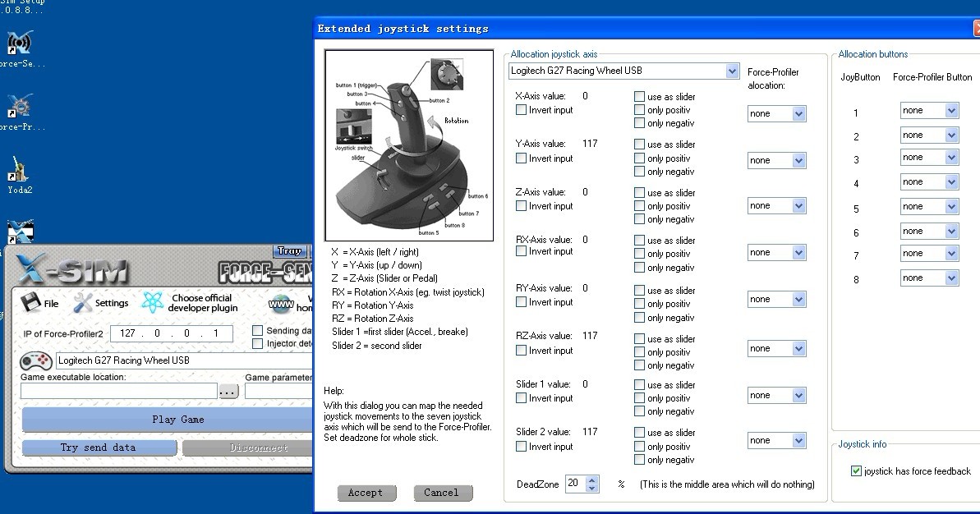Click the Tray button in X-Sim window

pos(289,251)
